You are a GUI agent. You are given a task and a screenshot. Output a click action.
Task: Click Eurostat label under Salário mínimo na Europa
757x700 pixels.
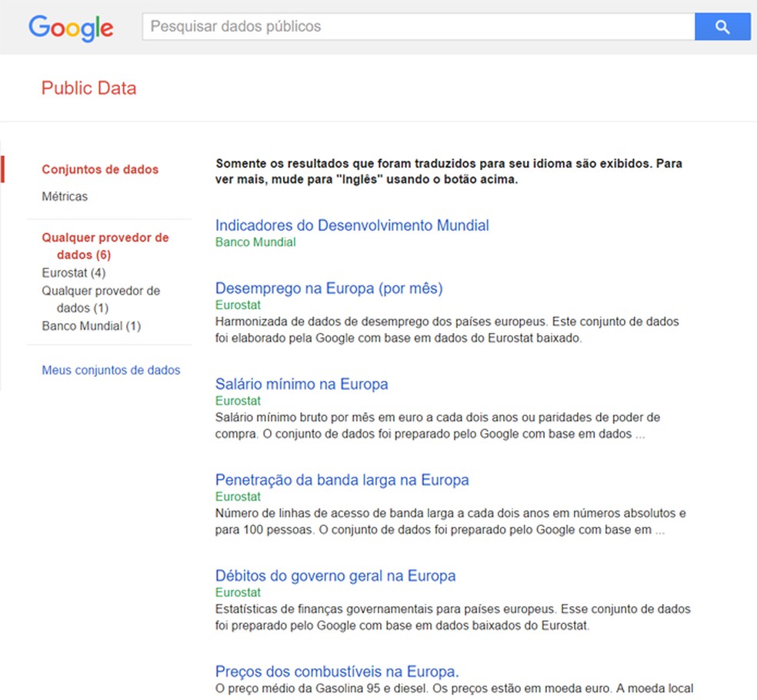pyautogui.click(x=238, y=400)
